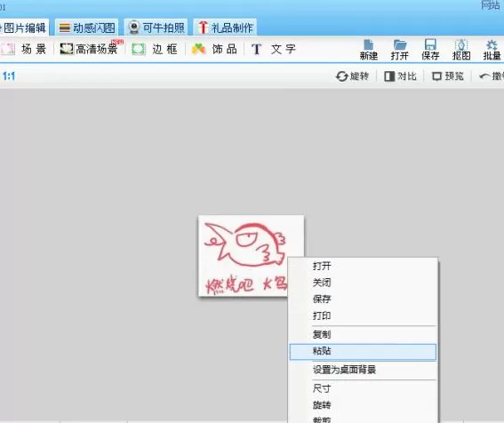504x423 pixels.
Task: Create a new image with 新建
Action: coord(369,50)
